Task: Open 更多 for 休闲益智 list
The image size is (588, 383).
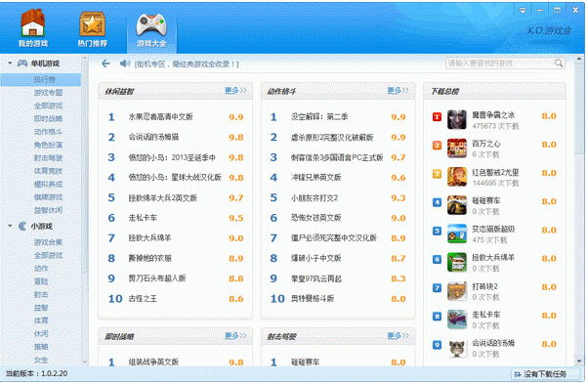Action: [235, 91]
